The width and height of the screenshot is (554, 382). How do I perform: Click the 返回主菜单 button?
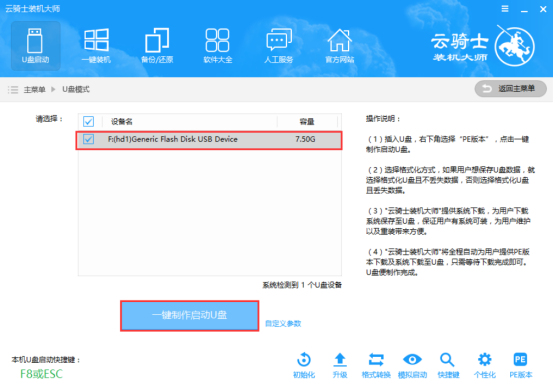coord(511,89)
